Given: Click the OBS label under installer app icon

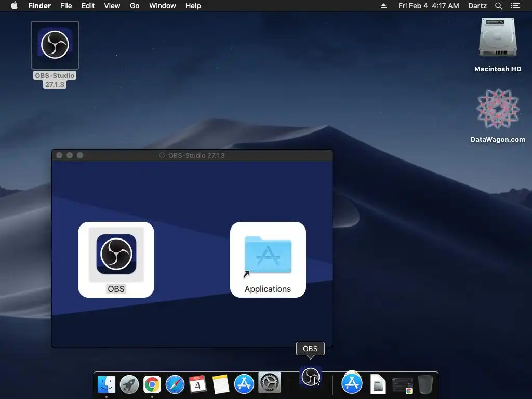Looking at the screenshot, I should click(116, 289).
